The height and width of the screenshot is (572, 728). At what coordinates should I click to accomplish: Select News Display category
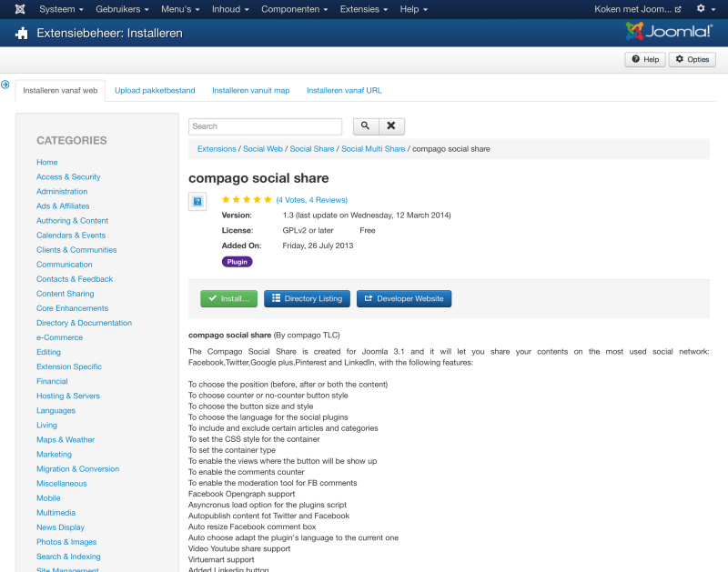click(60, 527)
